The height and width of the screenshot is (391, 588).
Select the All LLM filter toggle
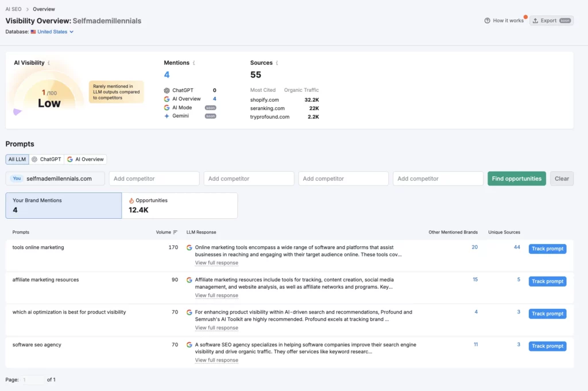tap(16, 159)
